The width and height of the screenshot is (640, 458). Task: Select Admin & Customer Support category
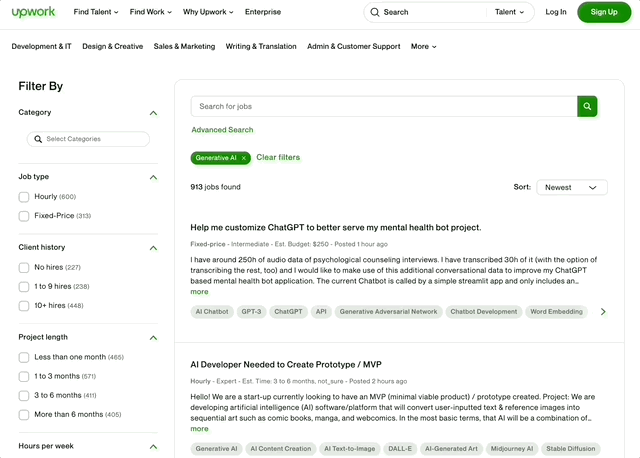353,47
